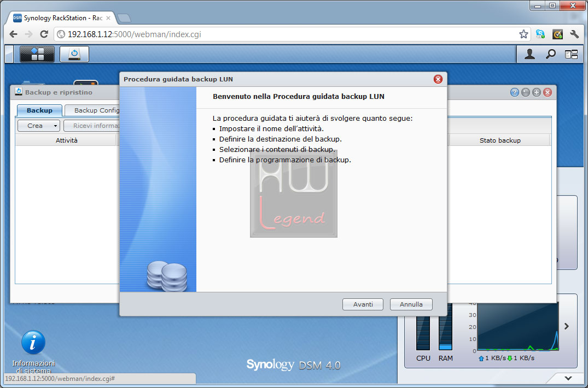Click the Skype extension icon in Chrome

click(x=540, y=34)
